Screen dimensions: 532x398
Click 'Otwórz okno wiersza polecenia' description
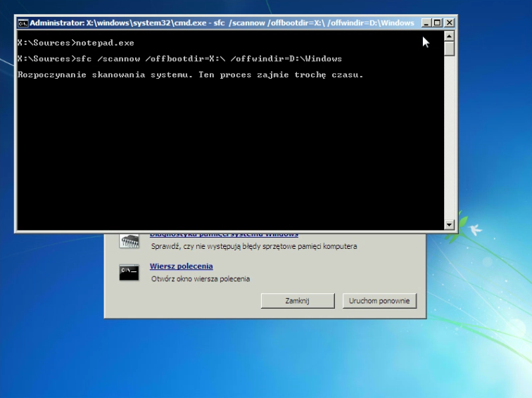[201, 279]
